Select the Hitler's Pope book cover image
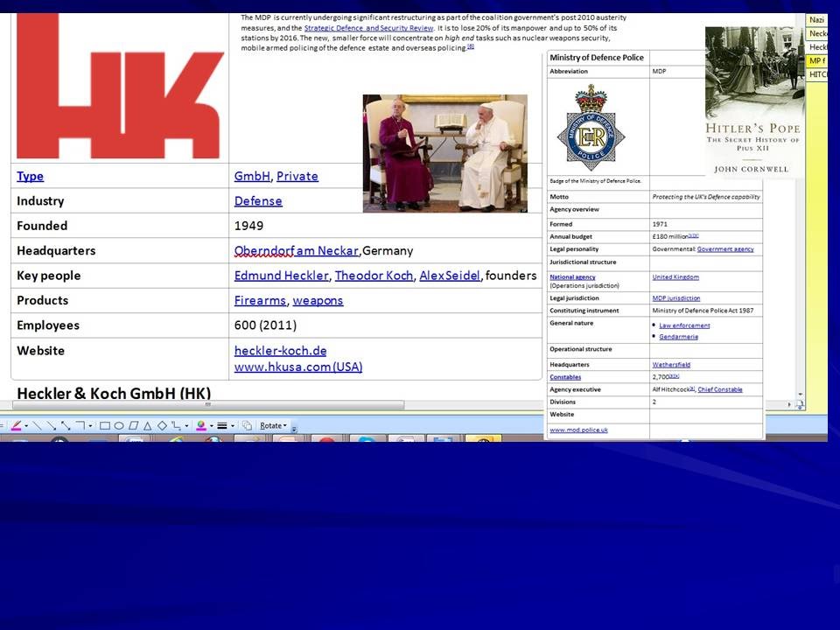This screenshot has width=840, height=630. pos(754,101)
